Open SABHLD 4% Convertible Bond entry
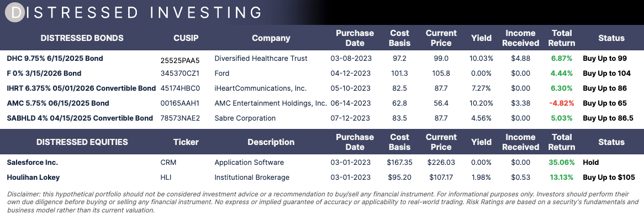The height and width of the screenshot is (218, 644). [80, 118]
